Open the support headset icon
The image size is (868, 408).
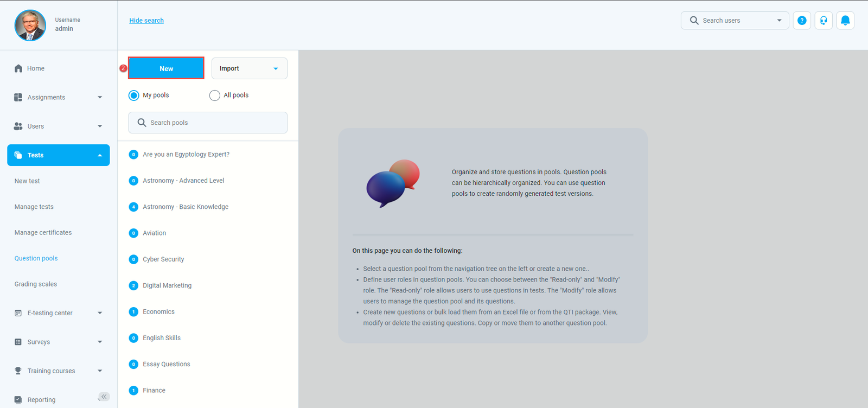tap(824, 21)
